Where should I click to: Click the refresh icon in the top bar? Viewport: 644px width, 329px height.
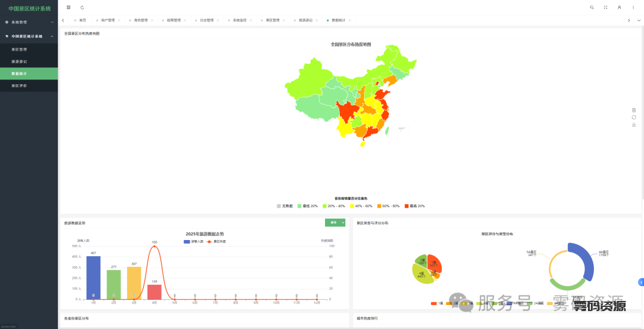82,7
